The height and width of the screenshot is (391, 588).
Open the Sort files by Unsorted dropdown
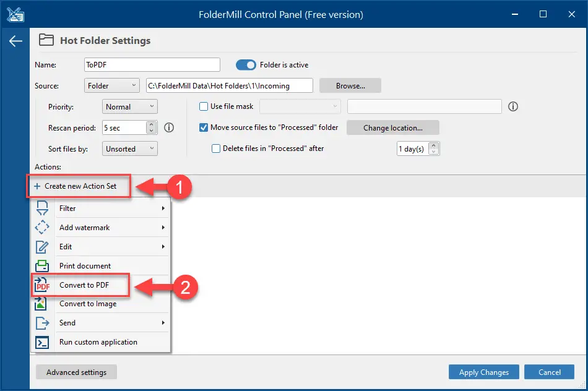tap(130, 148)
